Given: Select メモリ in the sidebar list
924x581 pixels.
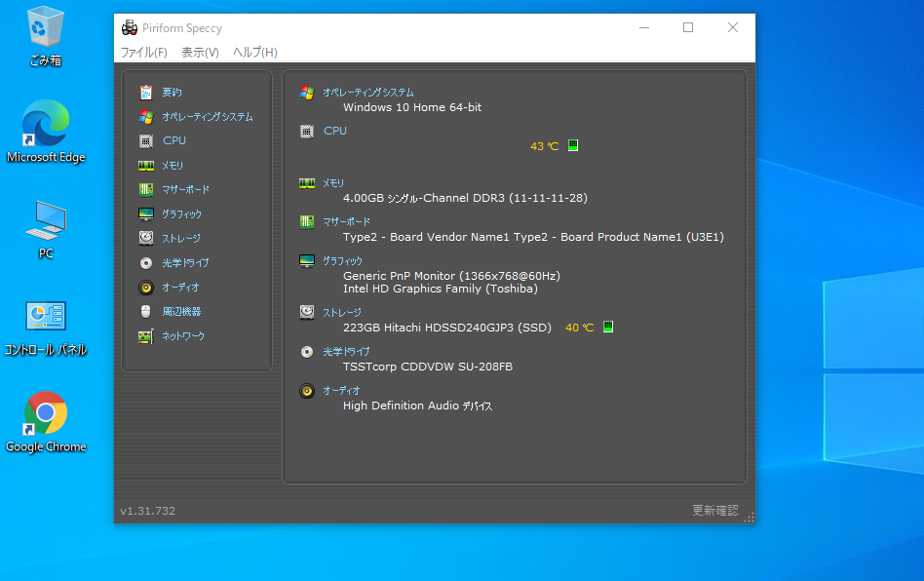Looking at the screenshot, I should point(173,166).
